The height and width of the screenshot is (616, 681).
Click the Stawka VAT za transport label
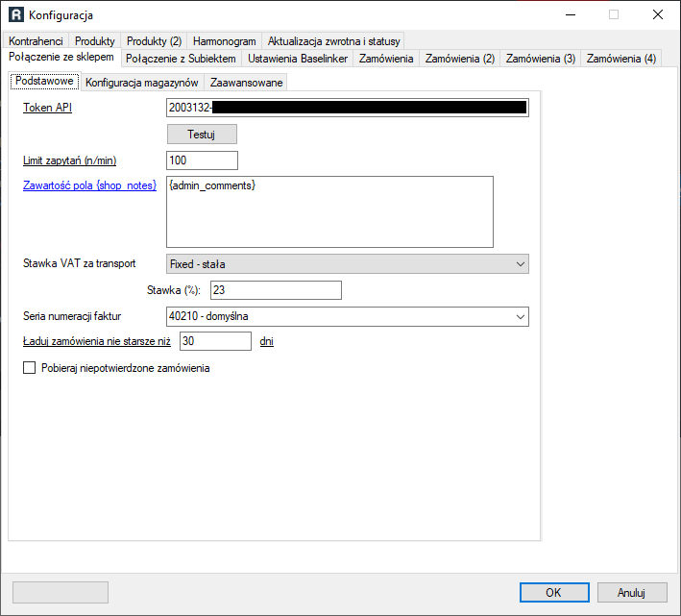(79, 263)
